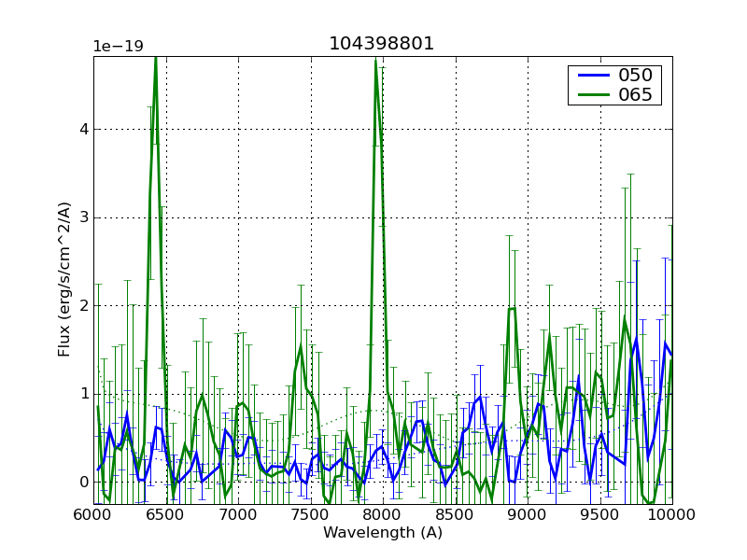
Task: Click the green line sample in legend
Action: (x=590, y=94)
